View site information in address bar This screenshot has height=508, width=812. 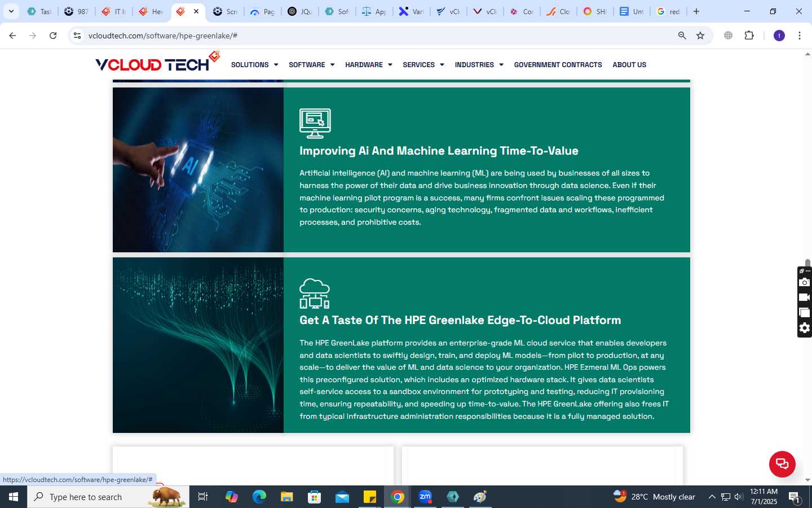(x=77, y=36)
